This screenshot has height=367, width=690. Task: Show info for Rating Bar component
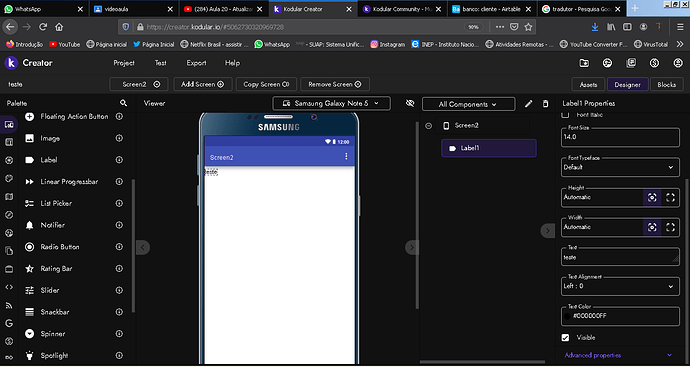click(x=119, y=268)
